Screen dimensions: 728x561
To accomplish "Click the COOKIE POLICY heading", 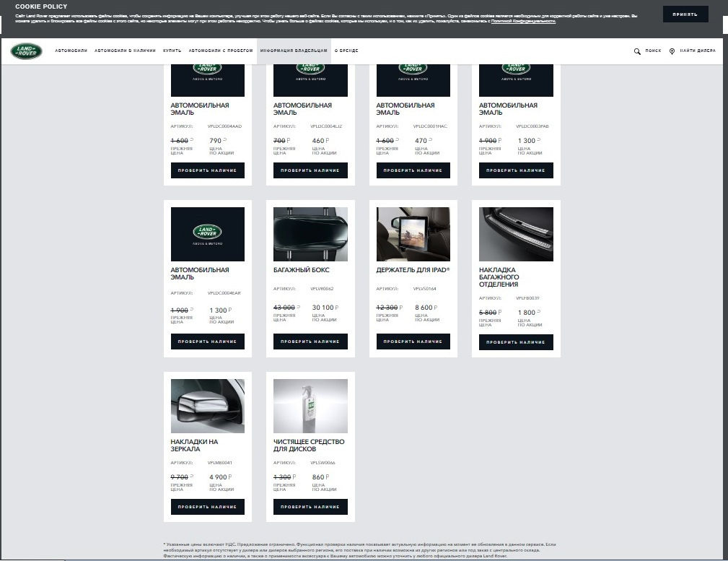I will click(x=41, y=6).
